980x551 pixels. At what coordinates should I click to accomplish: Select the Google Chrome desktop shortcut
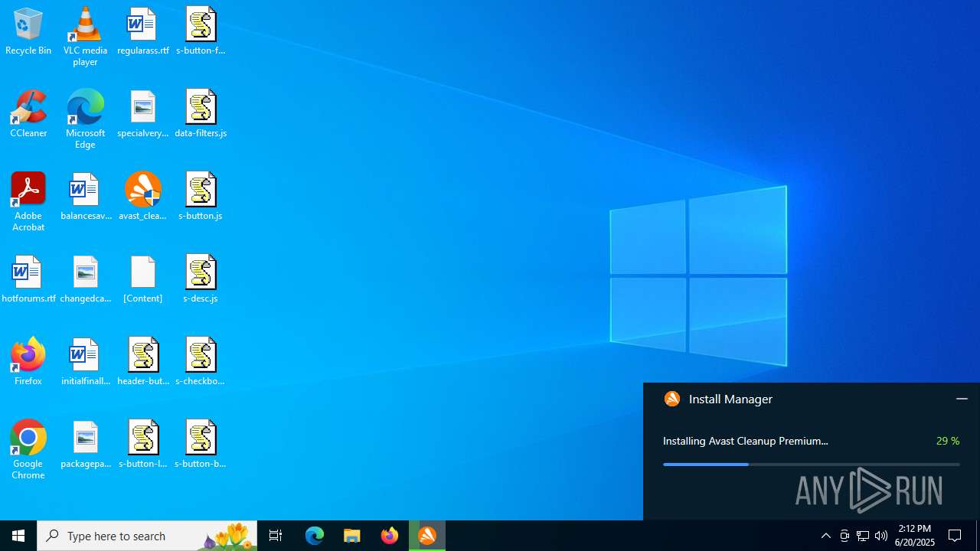28,450
